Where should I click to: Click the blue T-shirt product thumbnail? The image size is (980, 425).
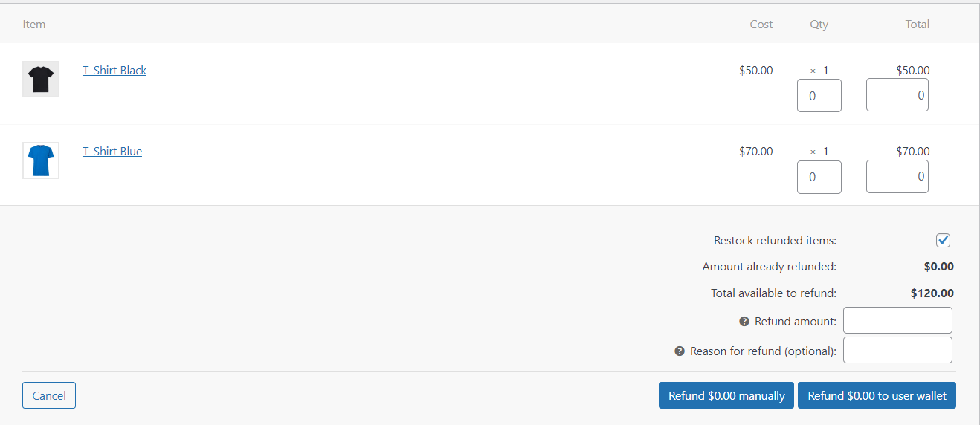point(40,160)
